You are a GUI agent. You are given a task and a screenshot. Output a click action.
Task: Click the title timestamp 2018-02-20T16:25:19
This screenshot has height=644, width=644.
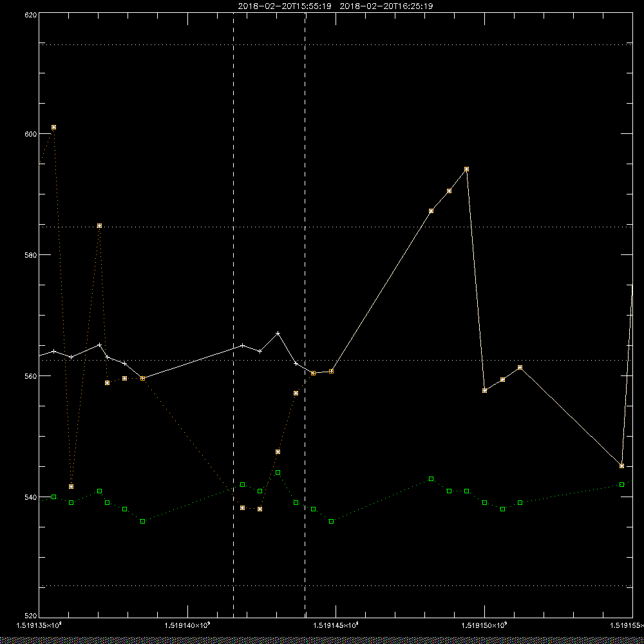(x=386, y=6)
